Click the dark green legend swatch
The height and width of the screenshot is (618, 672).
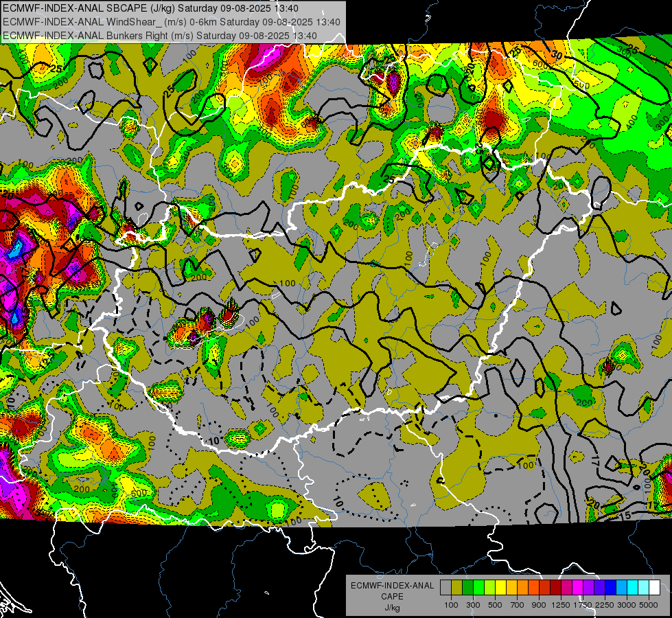(468, 587)
